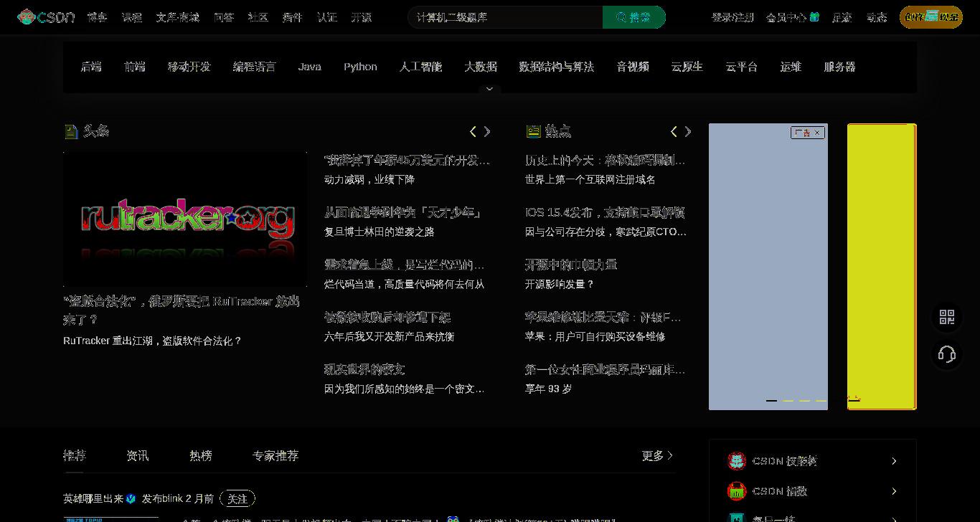980x522 pixels.
Task: Go to previous 热点 page with left arrow
Action: pos(674,131)
